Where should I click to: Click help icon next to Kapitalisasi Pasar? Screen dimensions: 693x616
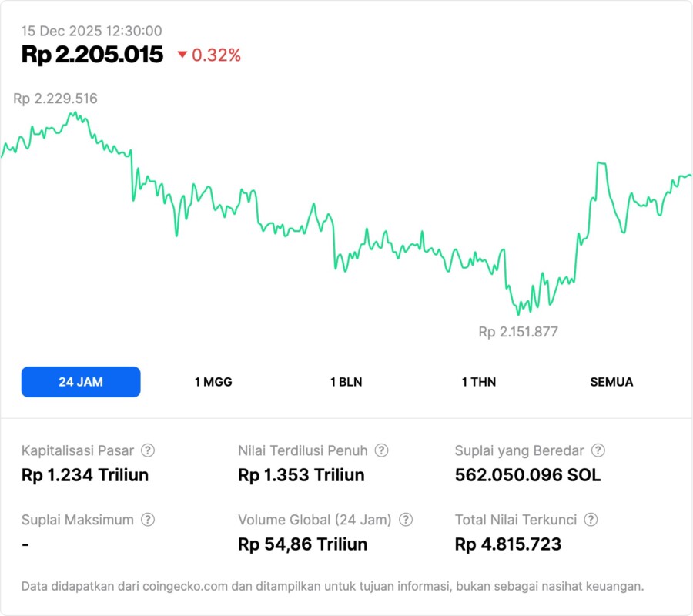click(x=148, y=450)
